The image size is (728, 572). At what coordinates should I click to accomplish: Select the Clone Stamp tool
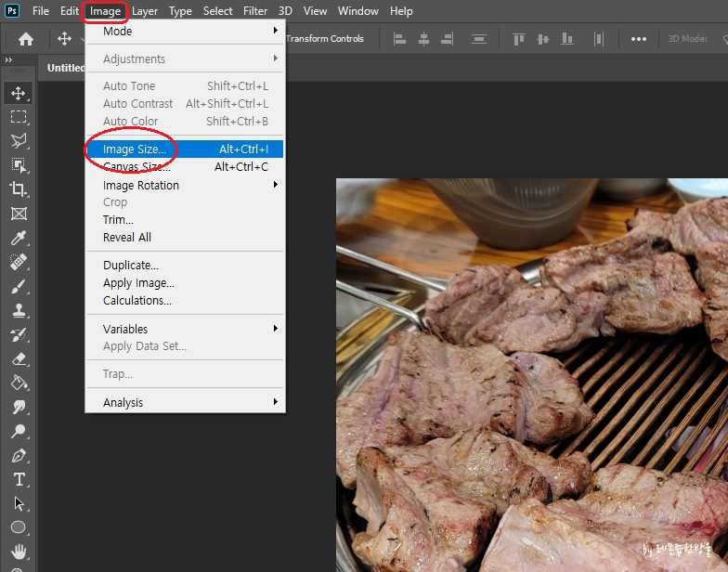point(19,310)
